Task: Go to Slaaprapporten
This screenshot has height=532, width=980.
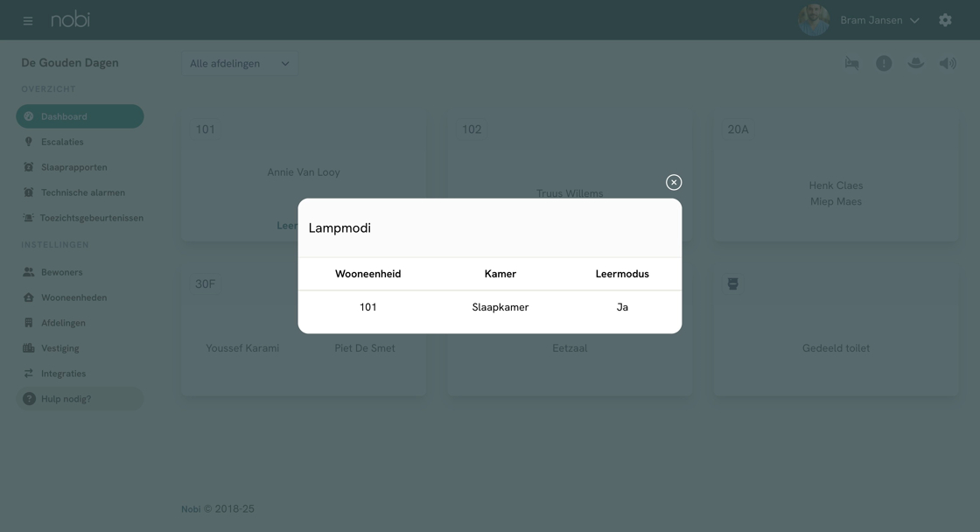Action: (x=73, y=167)
